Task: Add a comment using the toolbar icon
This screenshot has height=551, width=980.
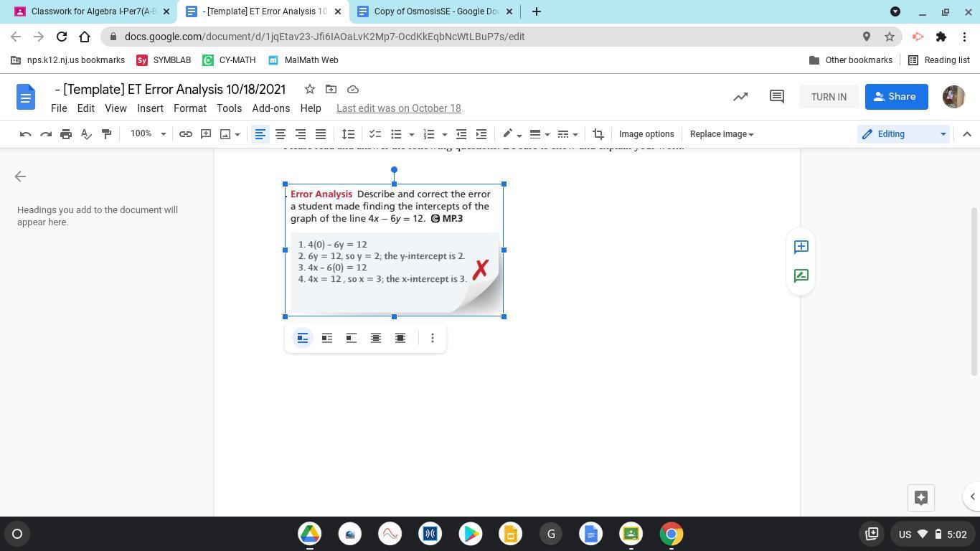Action: click(206, 134)
